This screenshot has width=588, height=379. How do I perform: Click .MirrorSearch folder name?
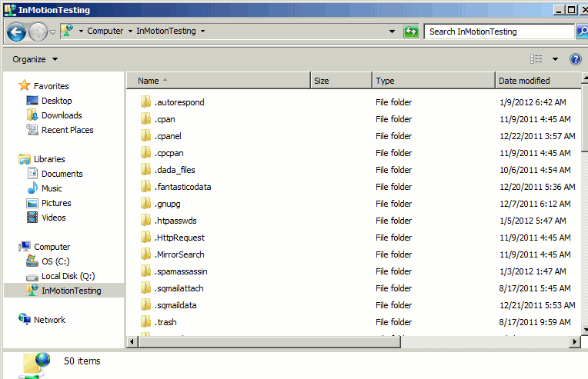179,254
